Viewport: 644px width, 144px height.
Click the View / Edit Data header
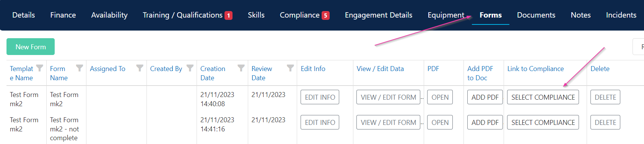tap(380, 68)
